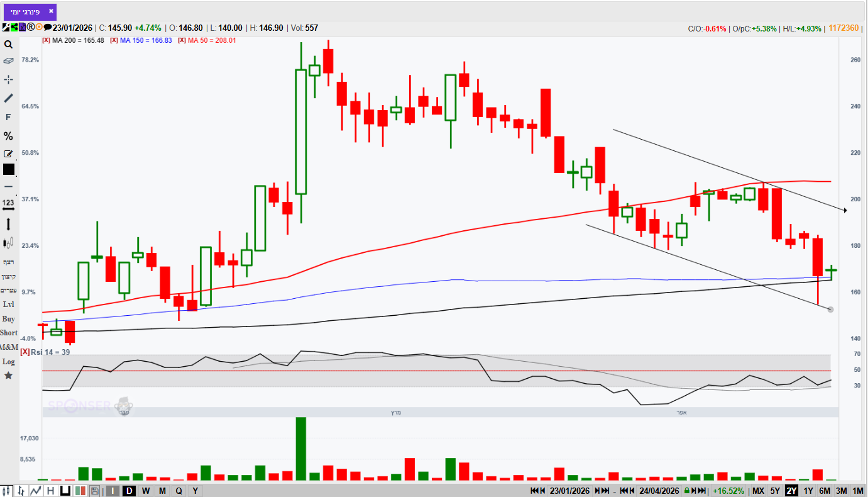
Task: Step start date backward using the arrows before 23/01/2026
Action: (x=538, y=491)
